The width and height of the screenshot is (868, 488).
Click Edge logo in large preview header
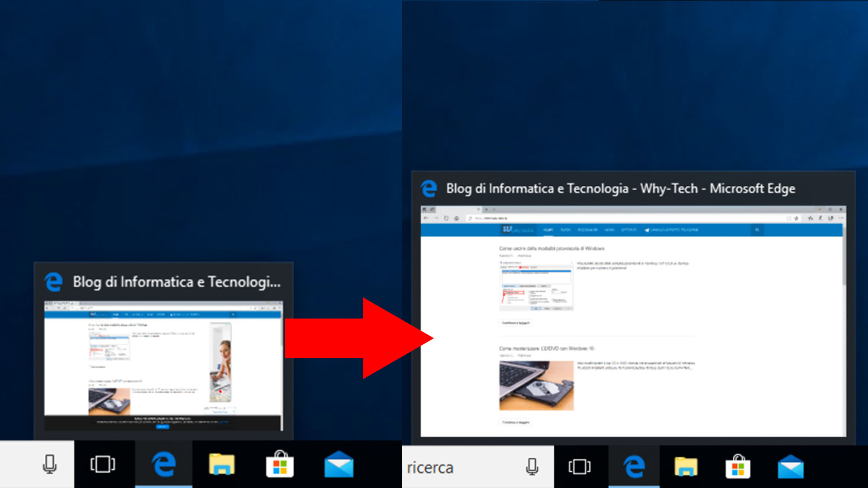(x=429, y=188)
